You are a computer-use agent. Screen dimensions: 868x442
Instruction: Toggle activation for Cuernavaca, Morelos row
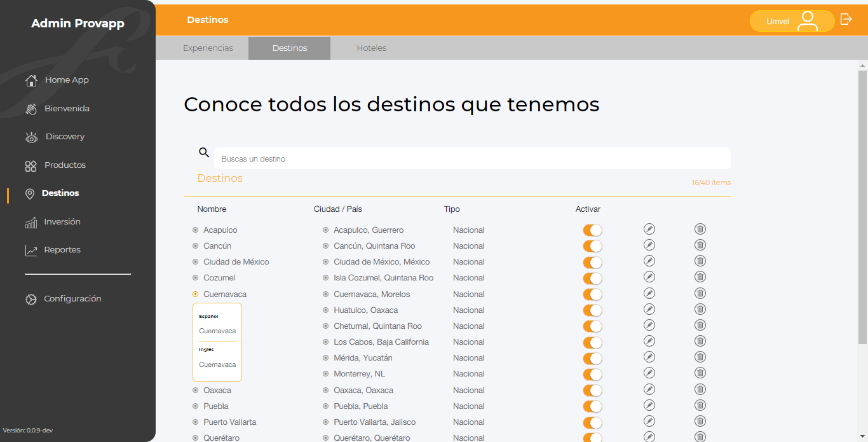click(592, 294)
